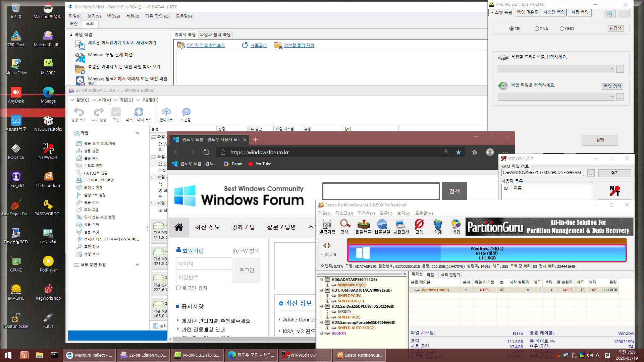Select the GHO radio button in M-BRPE
The height and width of the screenshot is (362, 644).
click(562, 29)
